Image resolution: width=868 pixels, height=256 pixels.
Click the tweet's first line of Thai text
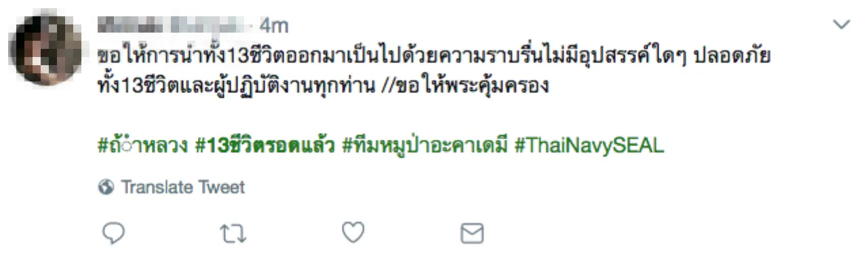pyautogui.click(x=434, y=56)
